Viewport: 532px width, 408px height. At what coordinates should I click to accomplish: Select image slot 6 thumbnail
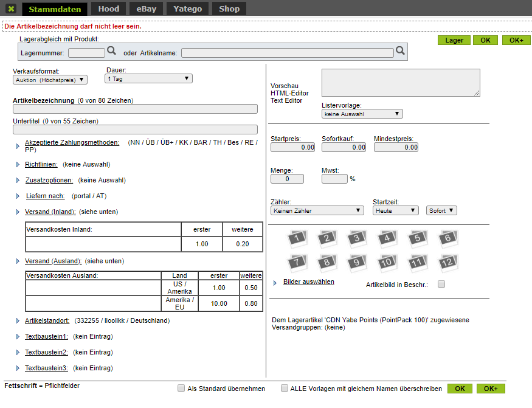pos(447,238)
